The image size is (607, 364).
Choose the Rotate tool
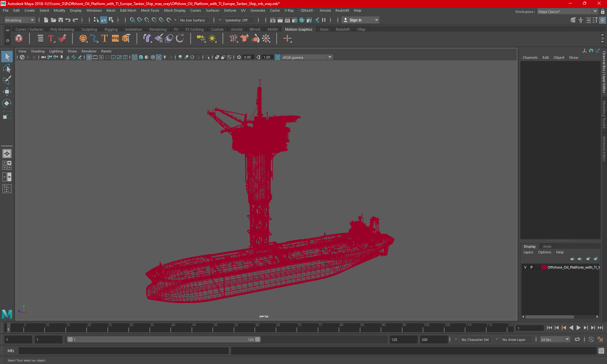coord(7,103)
